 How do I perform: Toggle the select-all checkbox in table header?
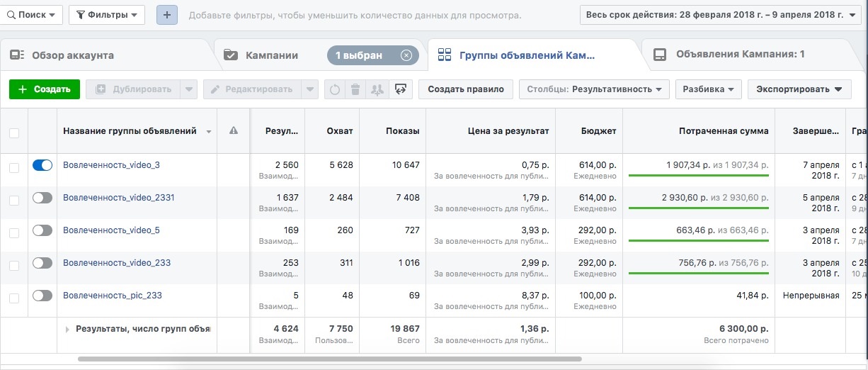14,133
